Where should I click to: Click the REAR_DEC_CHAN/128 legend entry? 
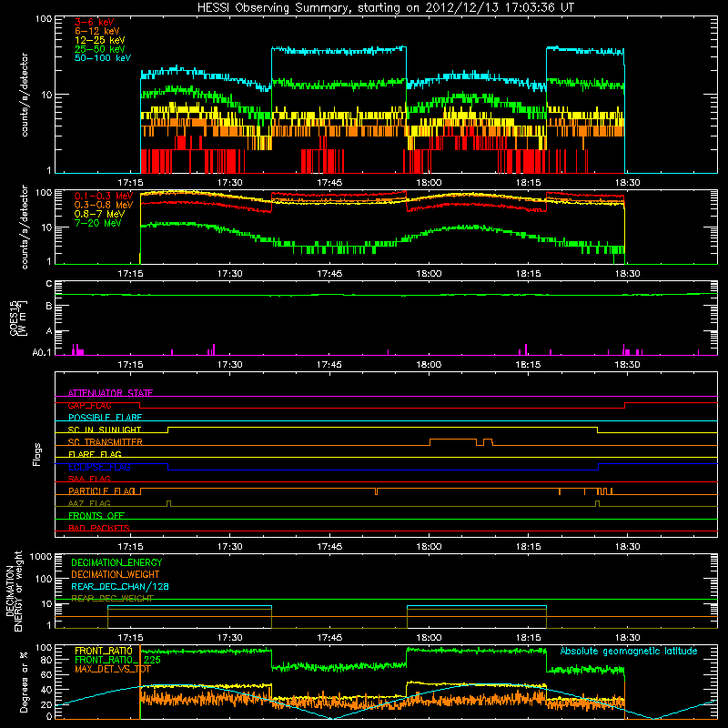[120, 586]
